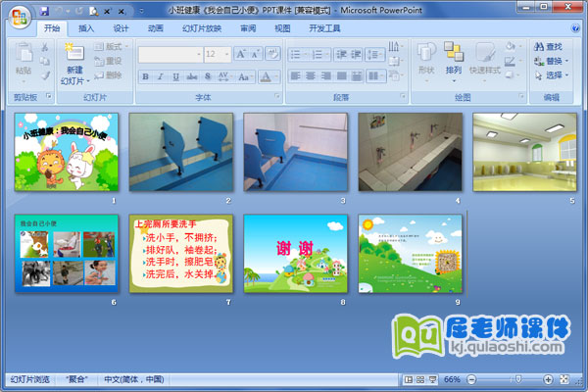Viewport: 588px width, 392px height.
Task: Click 重设 to reset slide
Action: pyautogui.click(x=108, y=61)
